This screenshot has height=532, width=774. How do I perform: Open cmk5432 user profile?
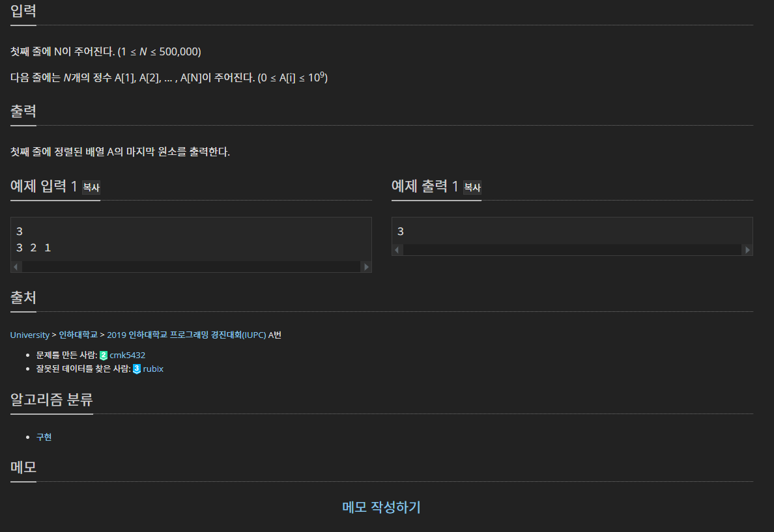pos(127,356)
